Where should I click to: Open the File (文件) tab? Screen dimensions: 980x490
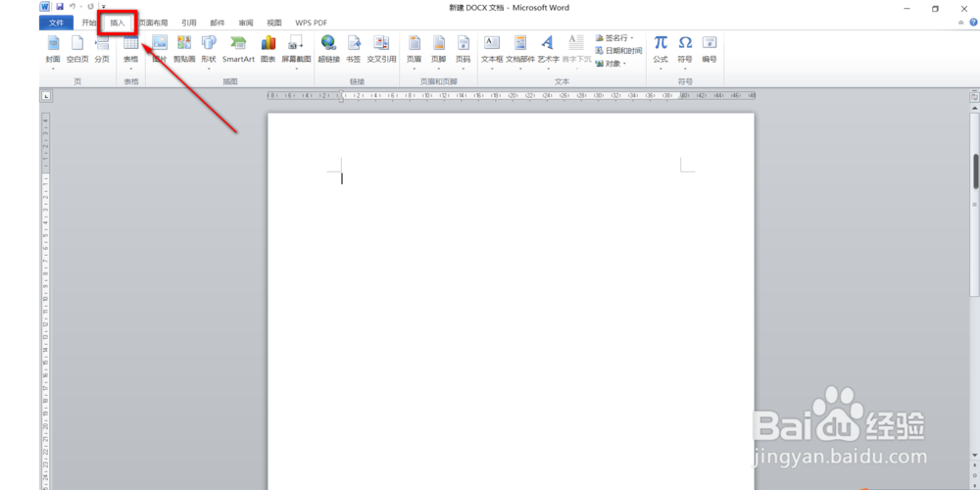point(57,23)
